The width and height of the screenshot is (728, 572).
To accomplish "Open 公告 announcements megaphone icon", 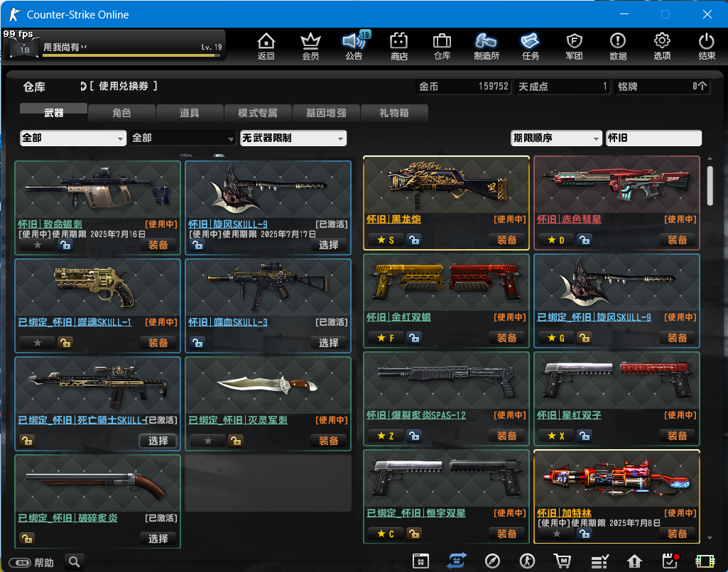I will click(354, 46).
